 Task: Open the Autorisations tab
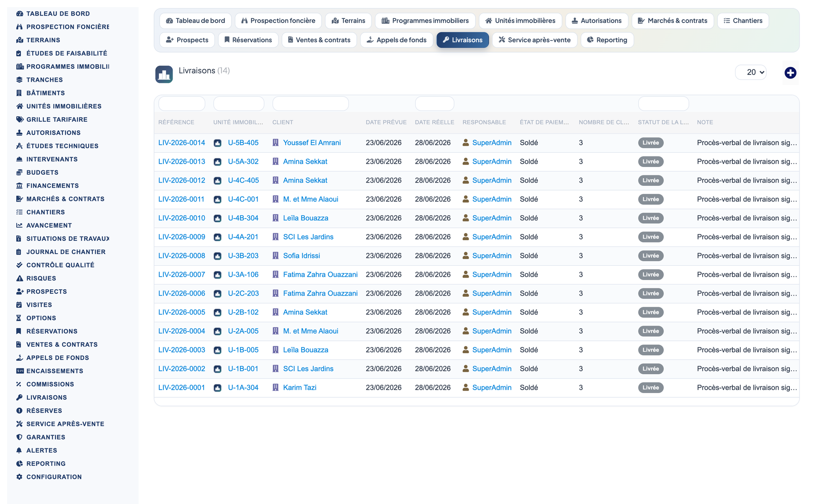click(x=596, y=21)
